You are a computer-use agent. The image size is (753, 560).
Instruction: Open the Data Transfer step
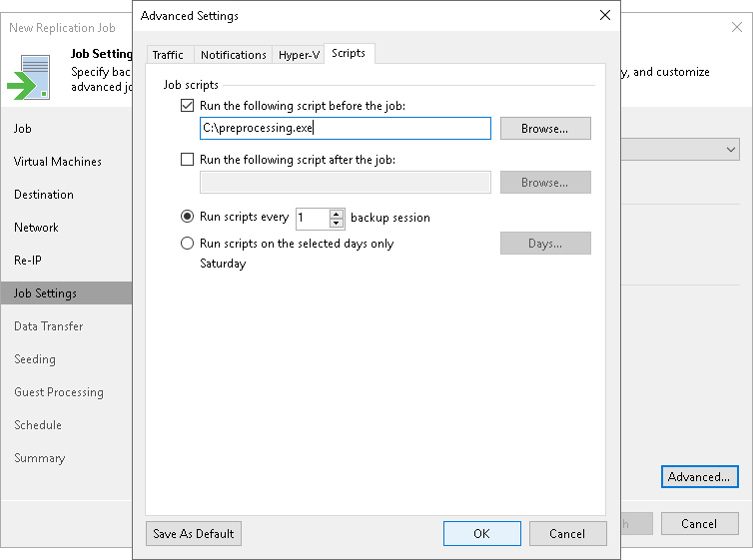click(49, 326)
